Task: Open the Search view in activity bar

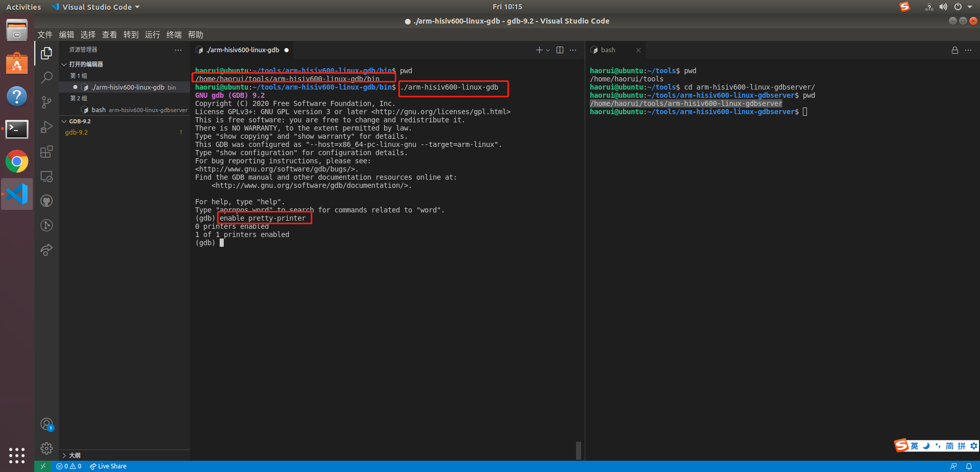Action: click(47, 78)
